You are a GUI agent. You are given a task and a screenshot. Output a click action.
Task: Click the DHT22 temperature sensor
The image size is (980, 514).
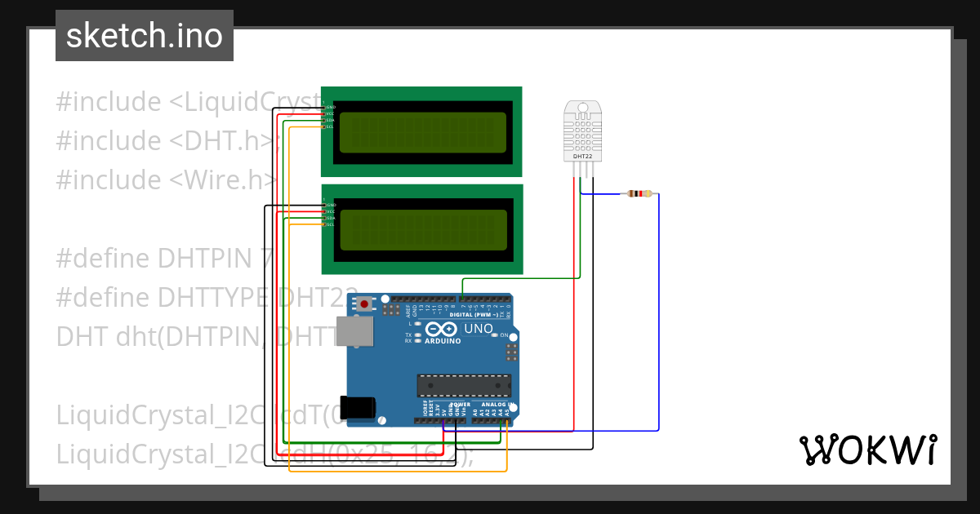582,131
